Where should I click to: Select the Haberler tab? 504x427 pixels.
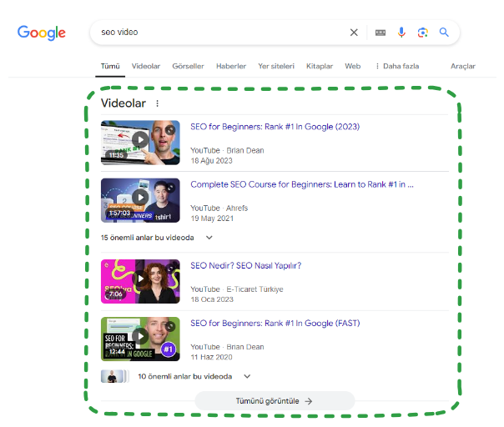click(x=231, y=66)
